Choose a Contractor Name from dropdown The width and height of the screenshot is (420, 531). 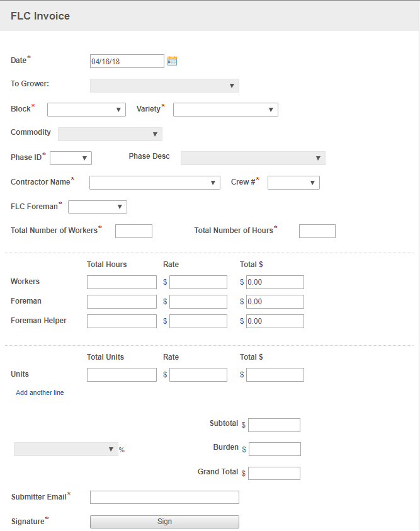click(x=154, y=183)
